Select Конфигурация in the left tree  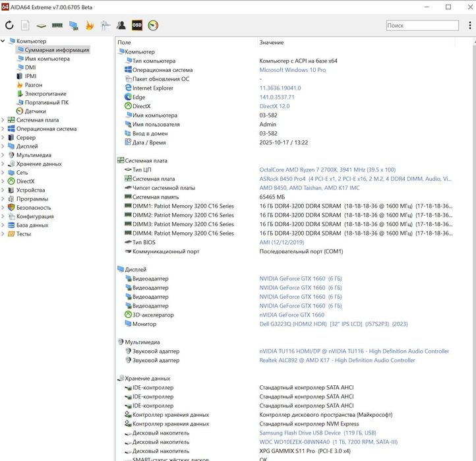coord(35,216)
